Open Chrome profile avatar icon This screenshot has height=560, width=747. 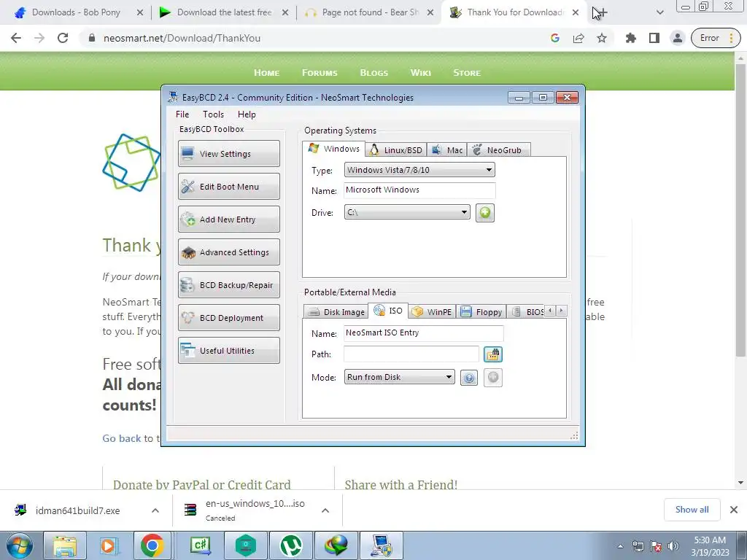point(678,38)
